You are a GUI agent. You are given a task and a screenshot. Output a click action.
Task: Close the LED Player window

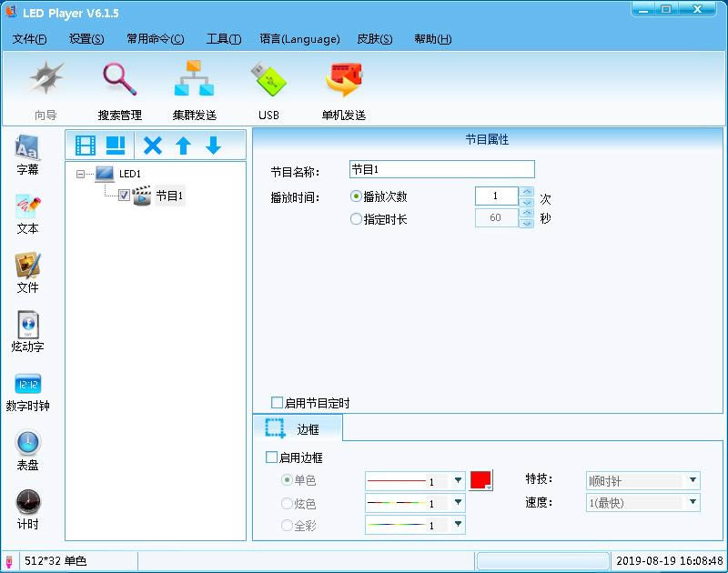point(697,9)
